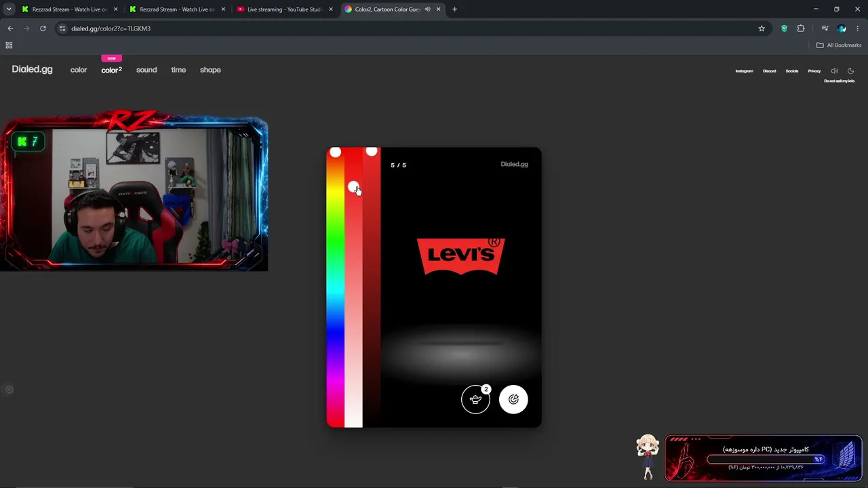This screenshot has height=488, width=868.
Task: Open the Instagram link
Action: (x=745, y=71)
